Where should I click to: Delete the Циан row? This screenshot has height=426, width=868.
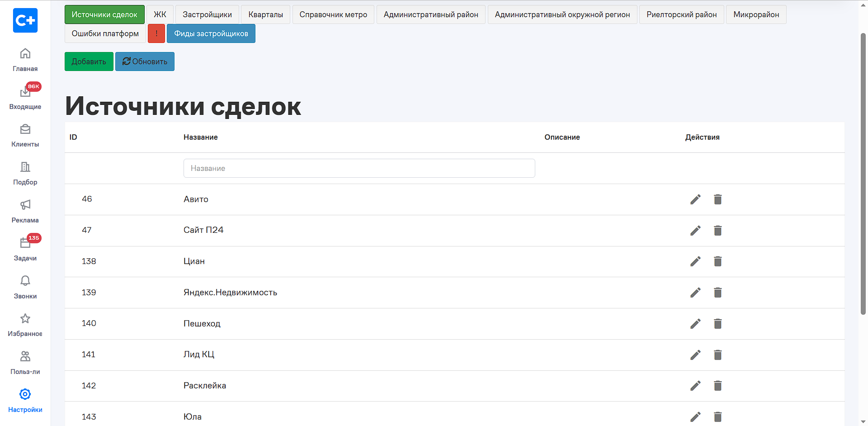(x=717, y=261)
